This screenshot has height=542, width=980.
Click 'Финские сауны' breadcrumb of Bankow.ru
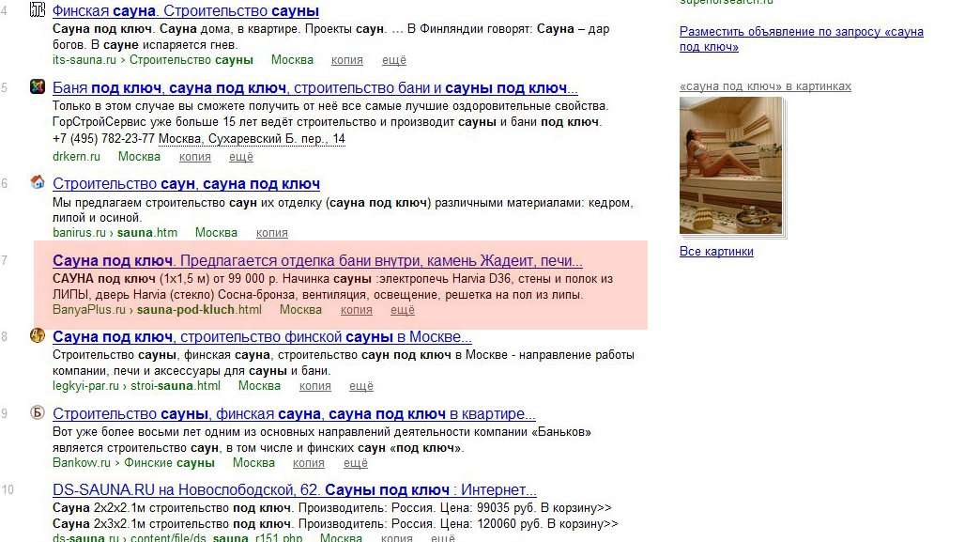169,463
